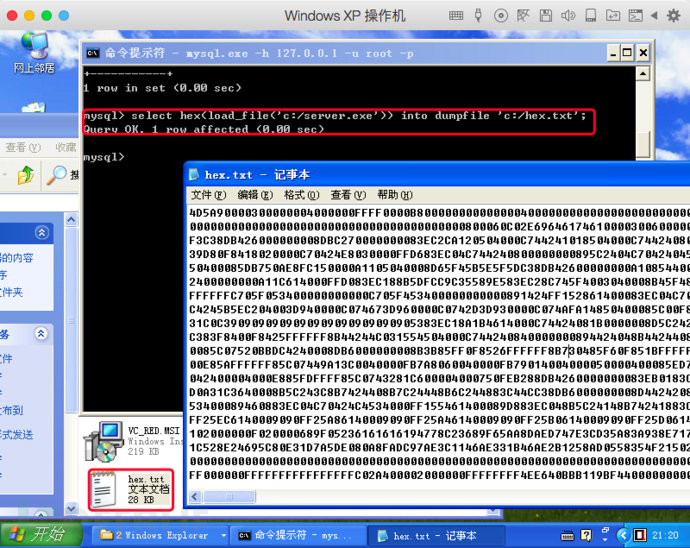690x548 pixels.
Task: Open the VM settings gear icon
Action: 673,16
